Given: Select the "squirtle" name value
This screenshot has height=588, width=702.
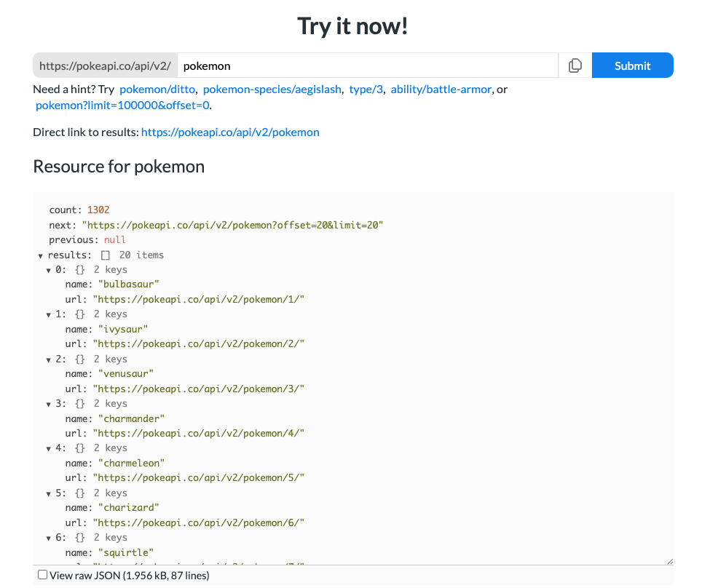Looking at the screenshot, I should tap(126, 552).
